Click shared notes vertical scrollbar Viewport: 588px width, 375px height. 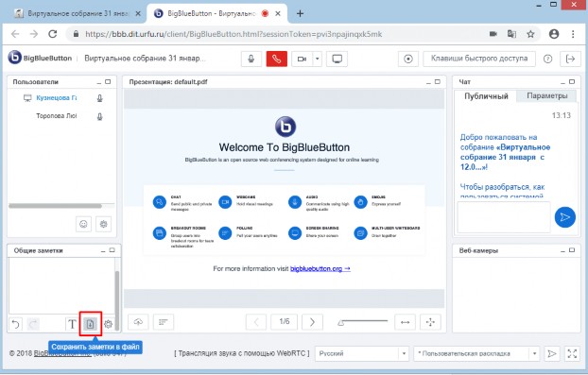(117, 299)
